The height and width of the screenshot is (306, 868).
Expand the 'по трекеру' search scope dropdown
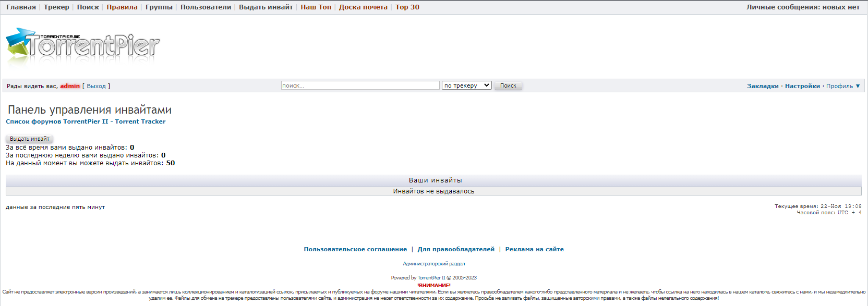467,85
